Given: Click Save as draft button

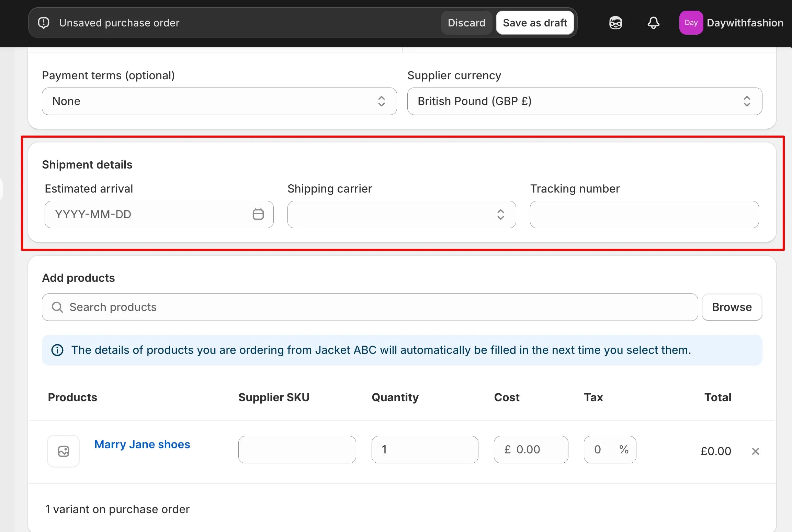Looking at the screenshot, I should click(x=535, y=23).
